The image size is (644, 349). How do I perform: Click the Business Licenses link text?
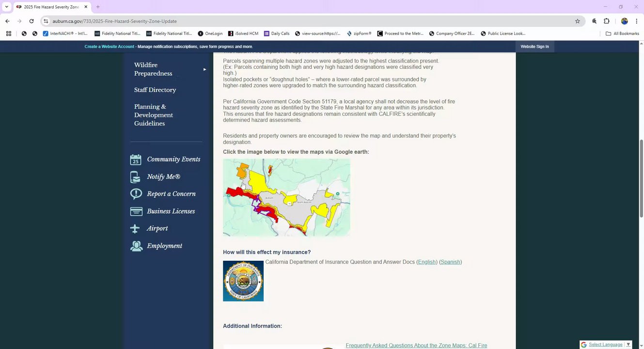pyautogui.click(x=171, y=211)
